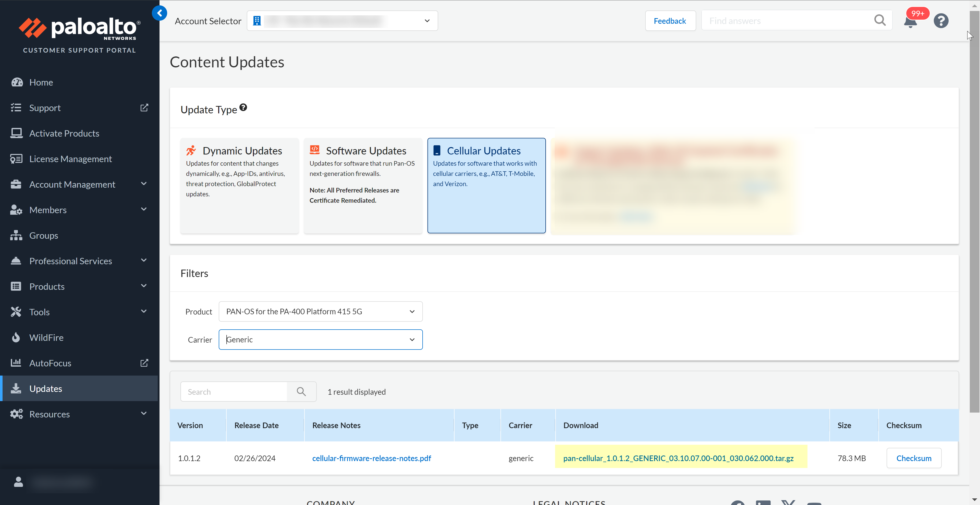Click the user profile icon at sidebar bottom
Screen dimensions: 980x505
(x=18, y=482)
